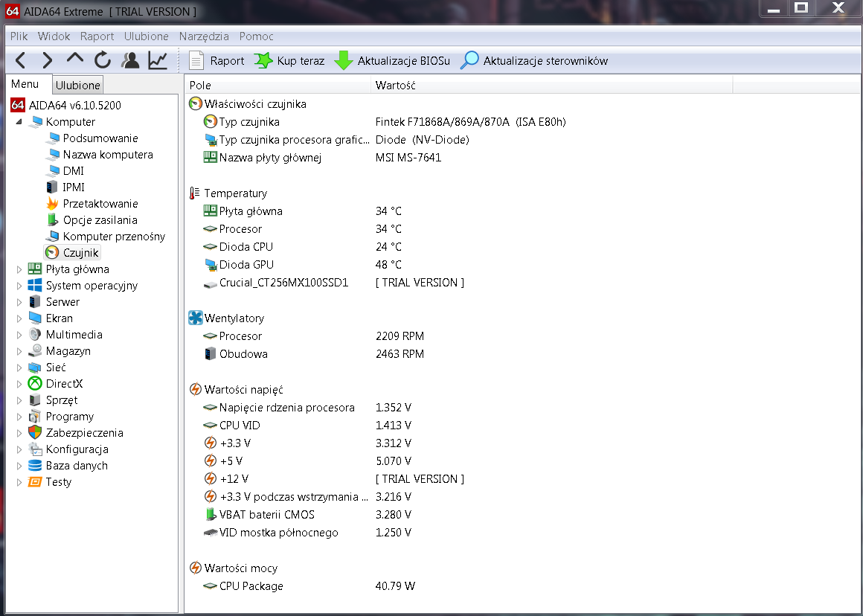The image size is (863, 616).
Task: Click the Zabezpieczenia shield icon
Action: point(35,433)
